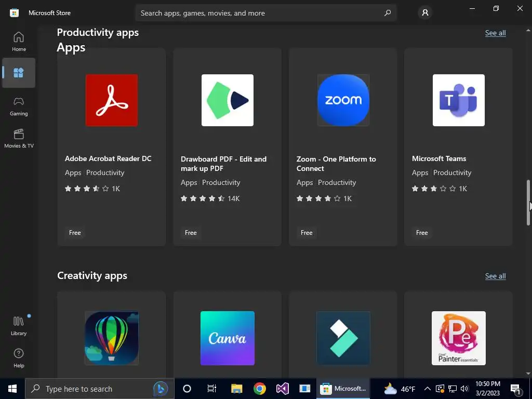Open the clock showing 10:50 PM
The image size is (532, 399).
pyautogui.click(x=487, y=389)
